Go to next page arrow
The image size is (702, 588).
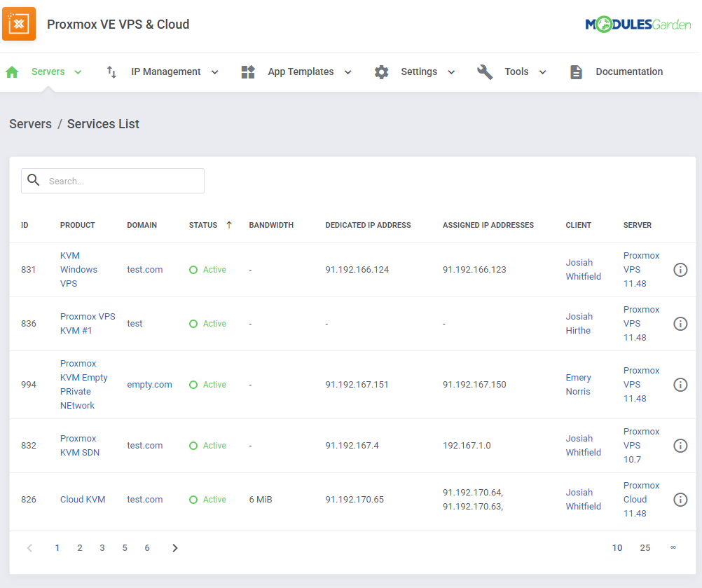pyautogui.click(x=175, y=547)
